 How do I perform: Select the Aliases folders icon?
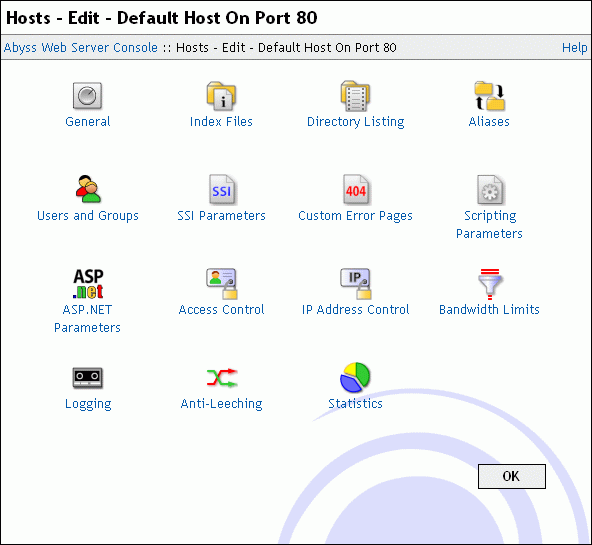pos(489,95)
